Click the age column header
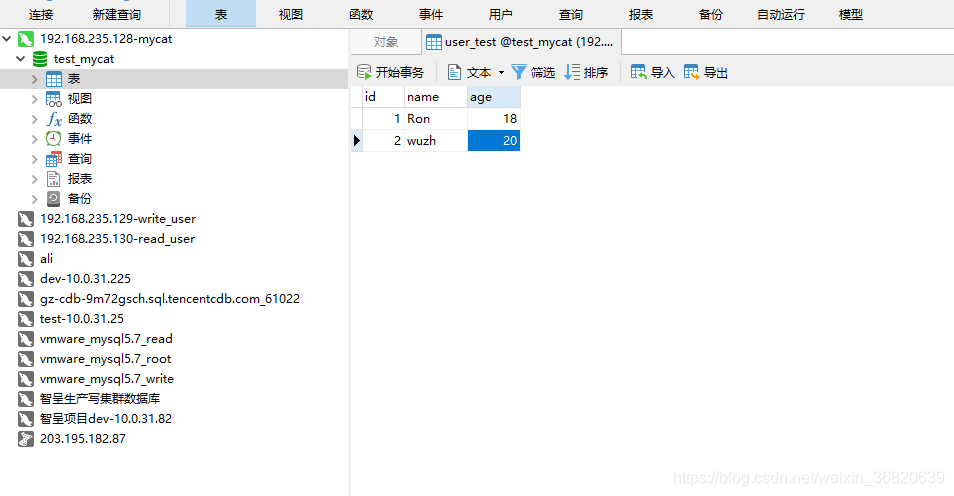Screen dimensions: 954x496 494,97
